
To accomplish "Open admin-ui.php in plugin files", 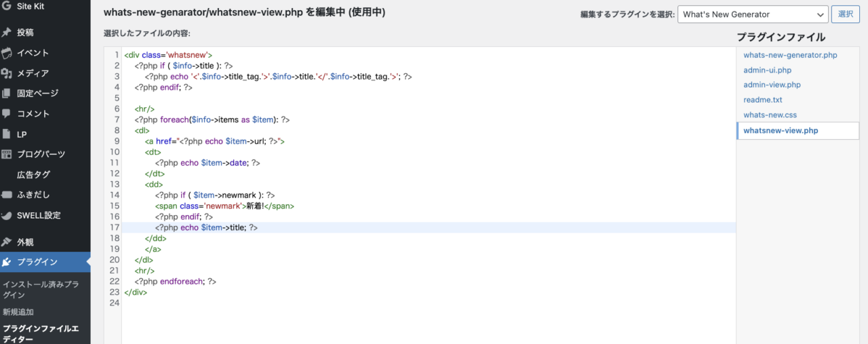I will tap(767, 70).
